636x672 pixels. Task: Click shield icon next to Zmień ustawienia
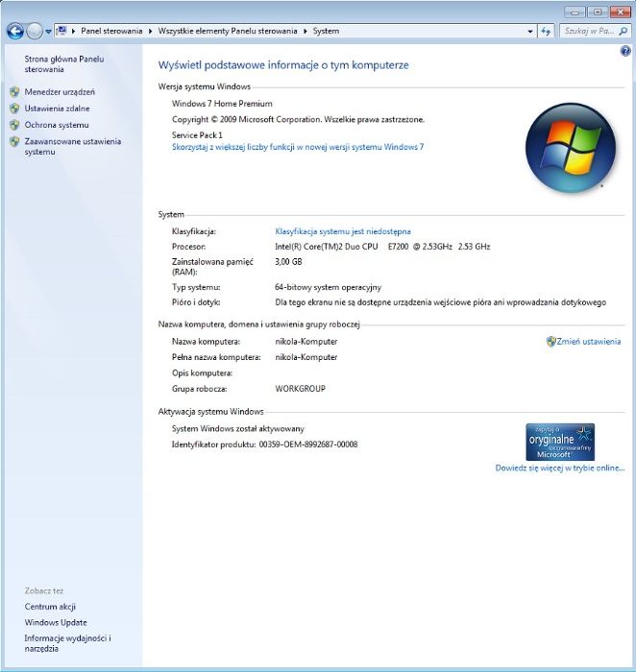click(x=551, y=341)
